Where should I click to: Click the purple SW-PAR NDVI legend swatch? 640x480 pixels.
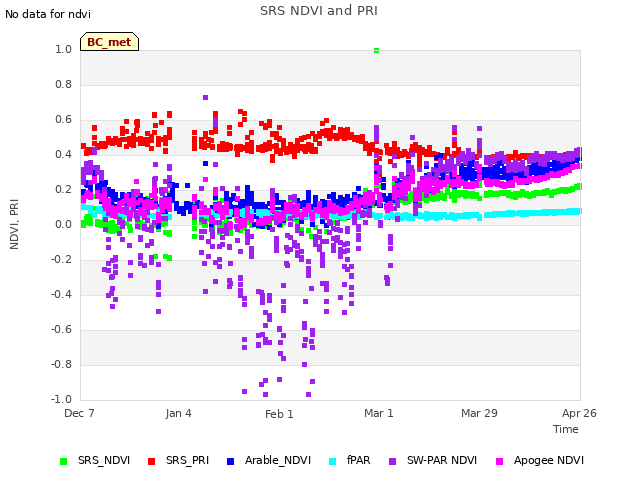[x=392, y=461]
